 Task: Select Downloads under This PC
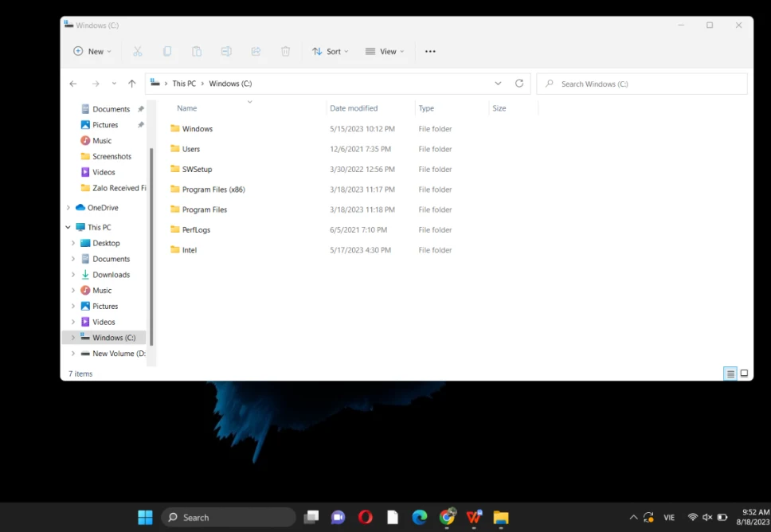112,274
